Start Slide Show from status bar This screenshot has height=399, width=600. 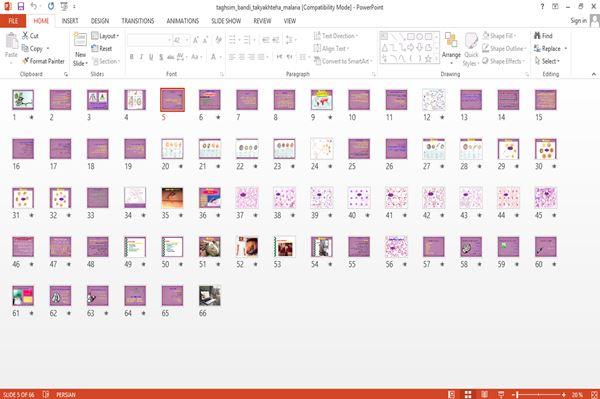coord(501,394)
